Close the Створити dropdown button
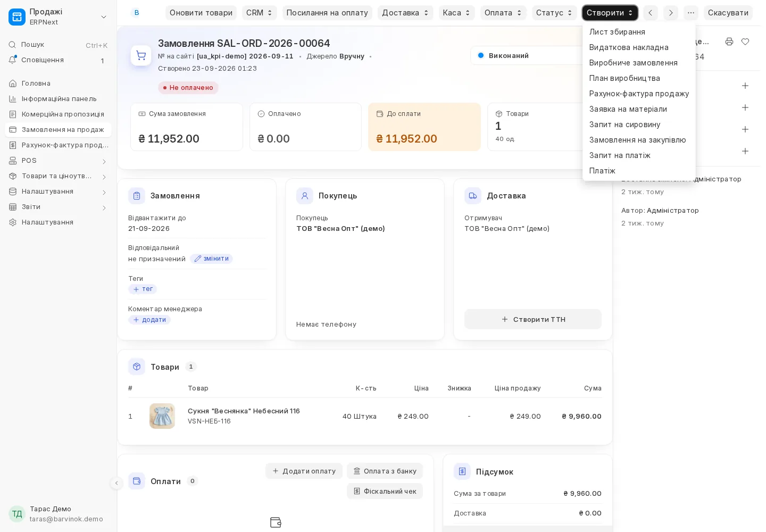Viewport: 766px width, 532px height. click(x=610, y=13)
